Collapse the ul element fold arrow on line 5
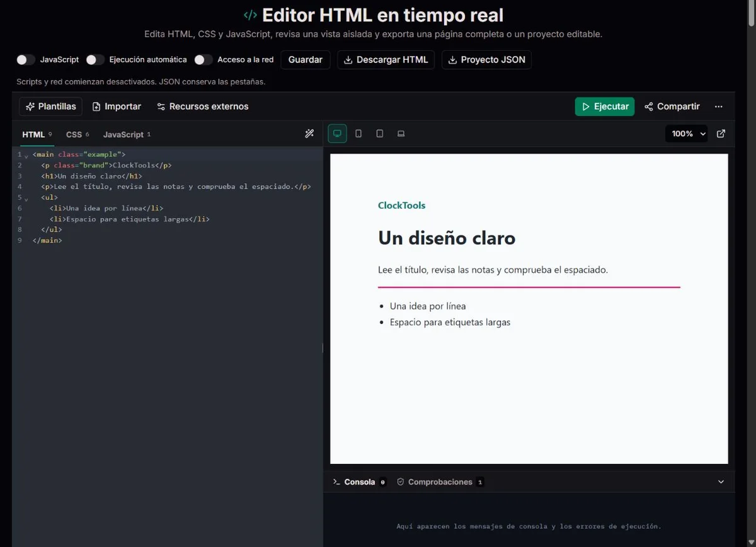This screenshot has height=547, width=756. click(26, 198)
